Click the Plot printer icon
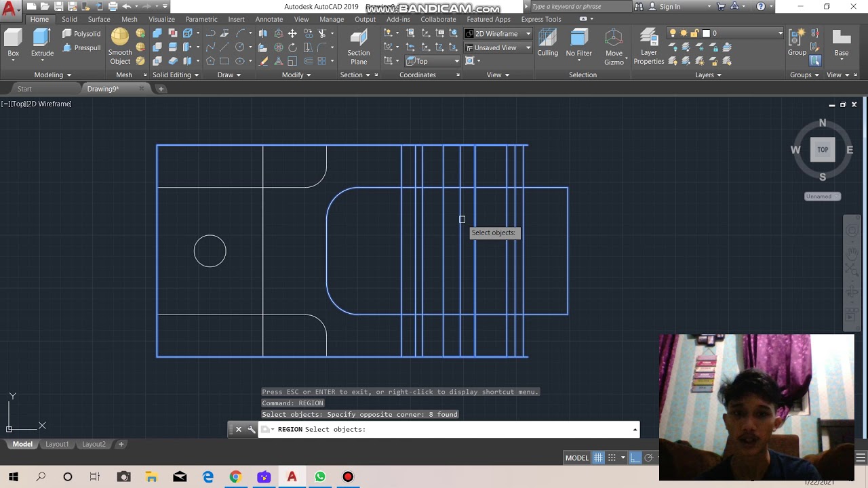Image resolution: width=868 pixels, height=488 pixels. pos(113,6)
